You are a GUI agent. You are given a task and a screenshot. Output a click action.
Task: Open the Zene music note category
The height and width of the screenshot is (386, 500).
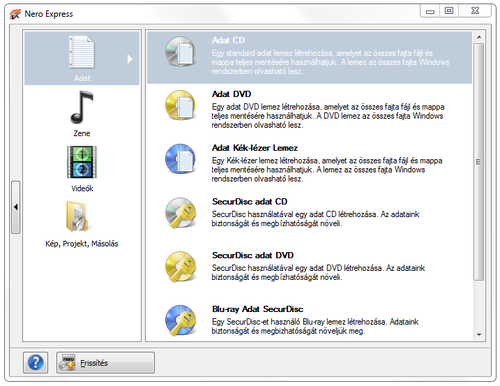point(82,107)
